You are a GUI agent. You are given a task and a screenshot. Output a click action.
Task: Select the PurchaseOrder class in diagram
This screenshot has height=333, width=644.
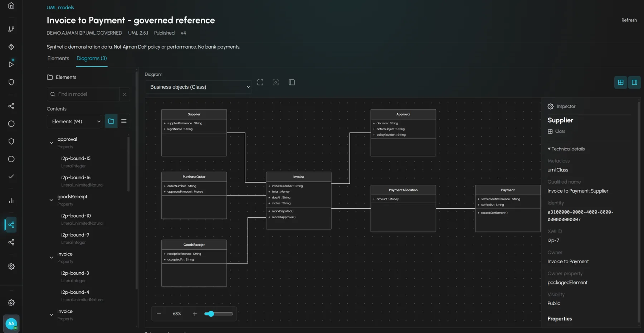194,195
